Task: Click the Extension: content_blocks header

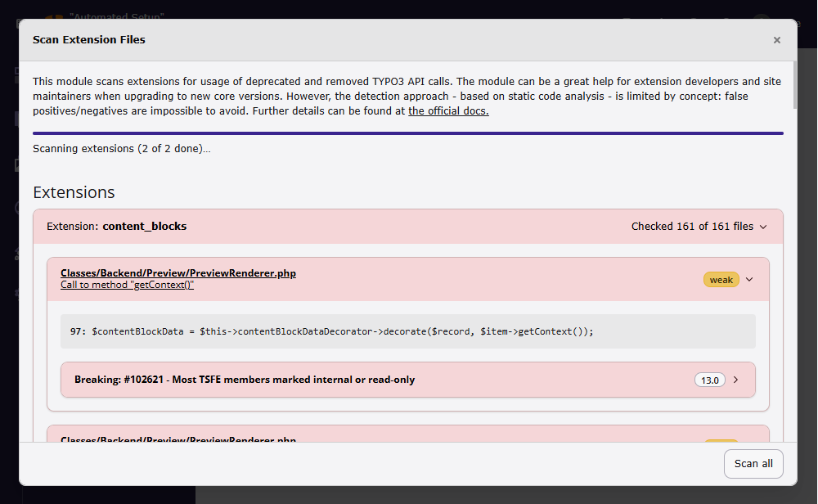Action: tap(408, 227)
